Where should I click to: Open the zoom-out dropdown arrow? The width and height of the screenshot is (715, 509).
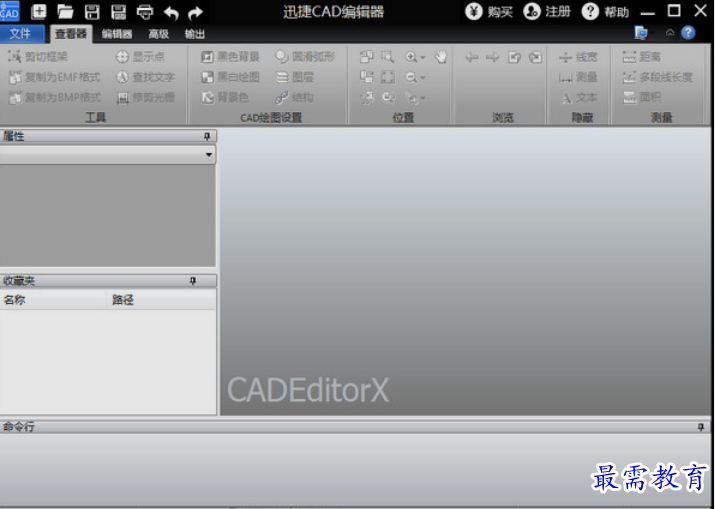(423, 78)
